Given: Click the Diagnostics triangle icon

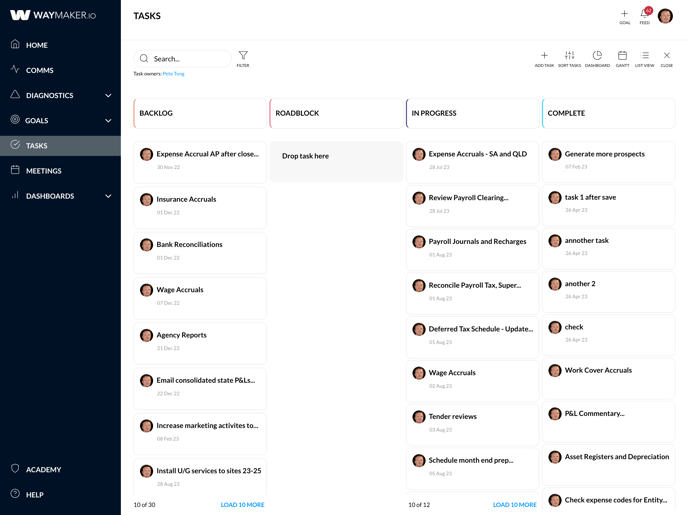Looking at the screenshot, I should click(x=15, y=94).
